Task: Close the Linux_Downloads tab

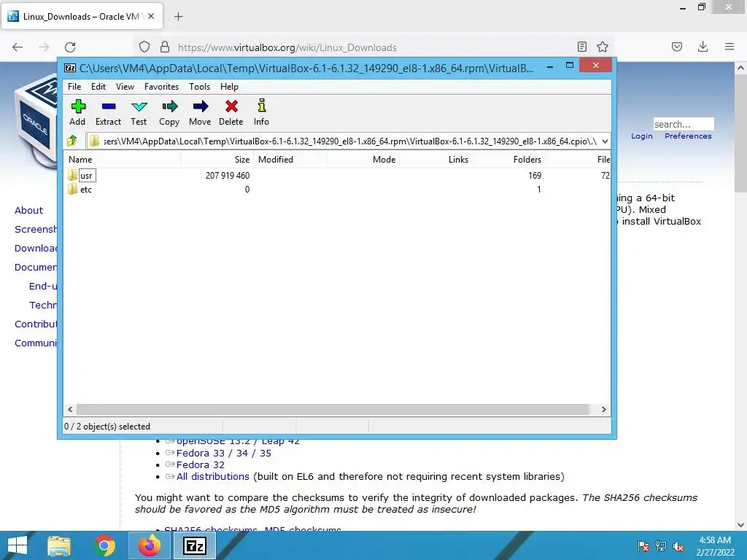Action: coord(151,16)
